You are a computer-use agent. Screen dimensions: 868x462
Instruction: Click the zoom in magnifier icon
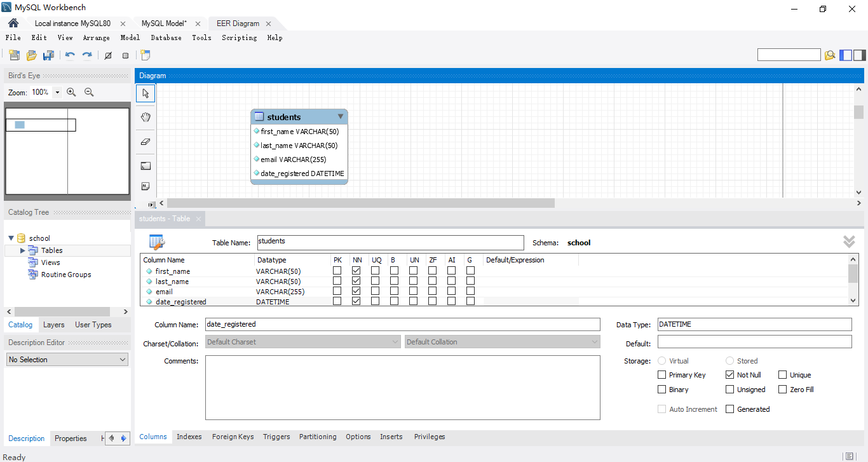[x=71, y=92]
